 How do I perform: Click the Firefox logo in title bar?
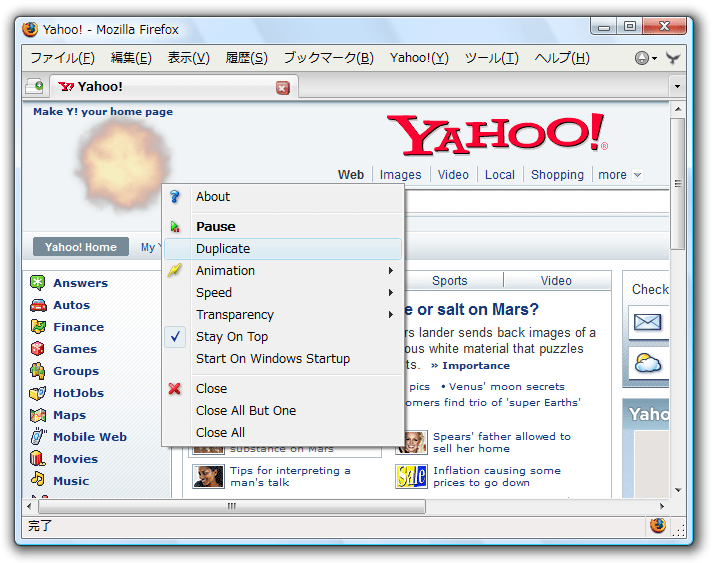[x=30, y=29]
